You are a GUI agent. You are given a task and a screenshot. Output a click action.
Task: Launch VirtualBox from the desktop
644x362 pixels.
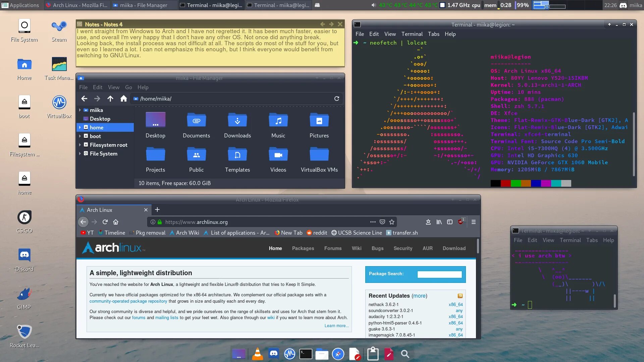click(59, 107)
